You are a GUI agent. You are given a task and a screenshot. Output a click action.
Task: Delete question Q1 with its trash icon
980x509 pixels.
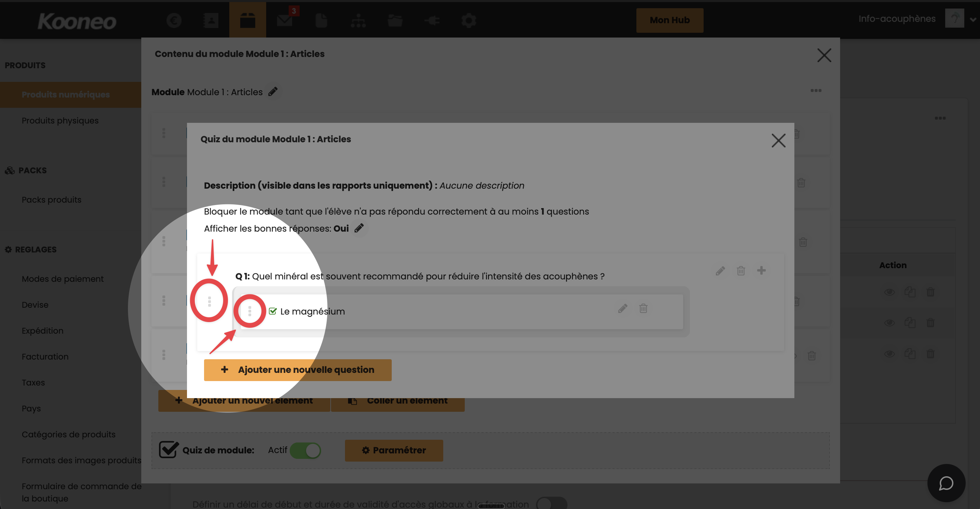pos(740,271)
